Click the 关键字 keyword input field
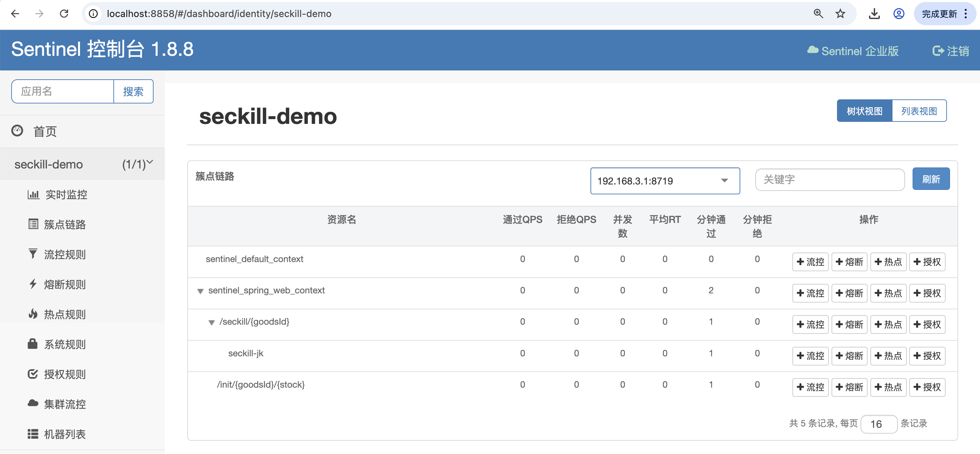Image resolution: width=980 pixels, height=454 pixels. pyautogui.click(x=829, y=179)
